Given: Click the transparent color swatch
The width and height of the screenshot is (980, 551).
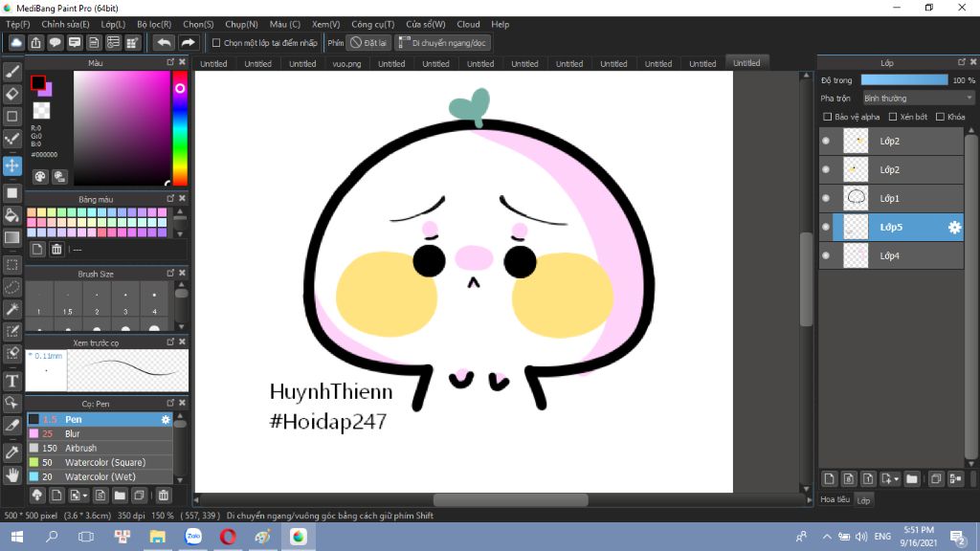Looking at the screenshot, I should (41, 111).
